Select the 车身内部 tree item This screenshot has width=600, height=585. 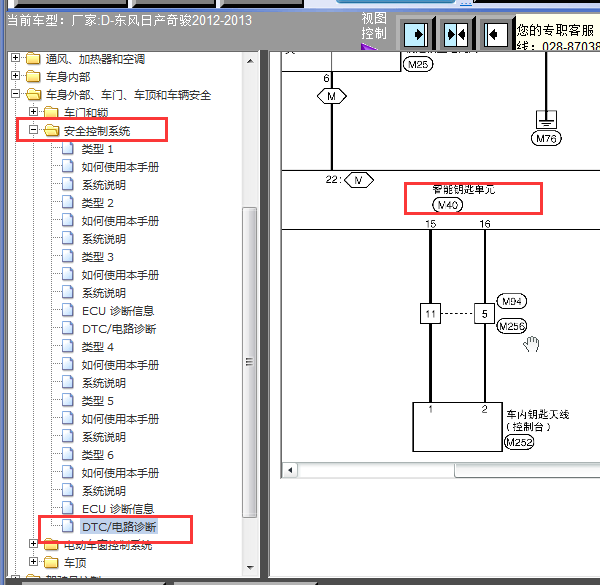pyautogui.click(x=68, y=77)
